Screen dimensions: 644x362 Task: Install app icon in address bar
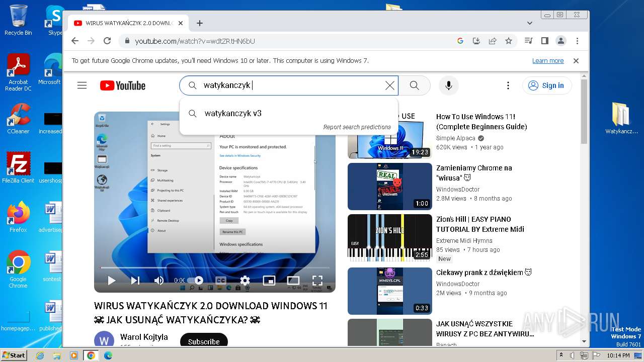click(476, 41)
